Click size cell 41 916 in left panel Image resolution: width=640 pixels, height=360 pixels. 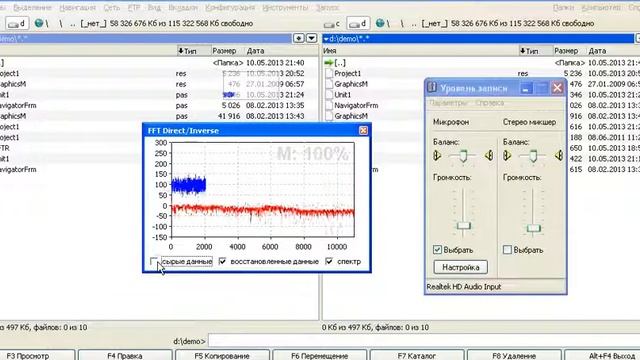(x=229, y=116)
